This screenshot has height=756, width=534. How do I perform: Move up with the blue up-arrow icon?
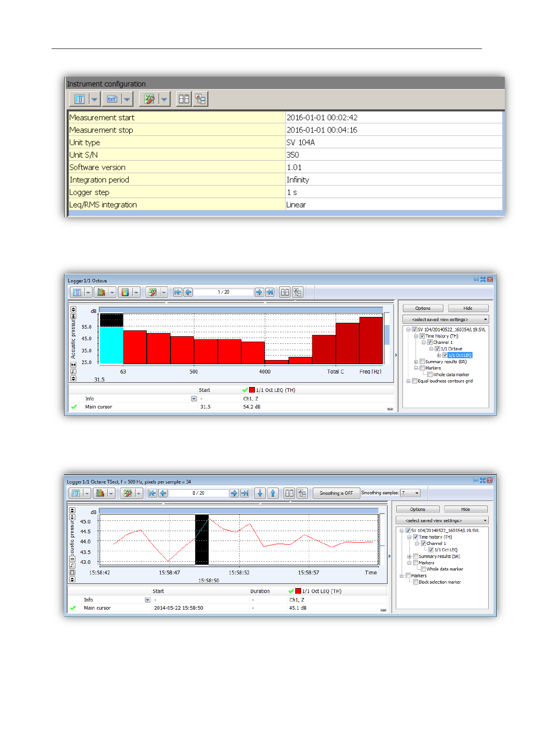pyautogui.click(x=272, y=493)
